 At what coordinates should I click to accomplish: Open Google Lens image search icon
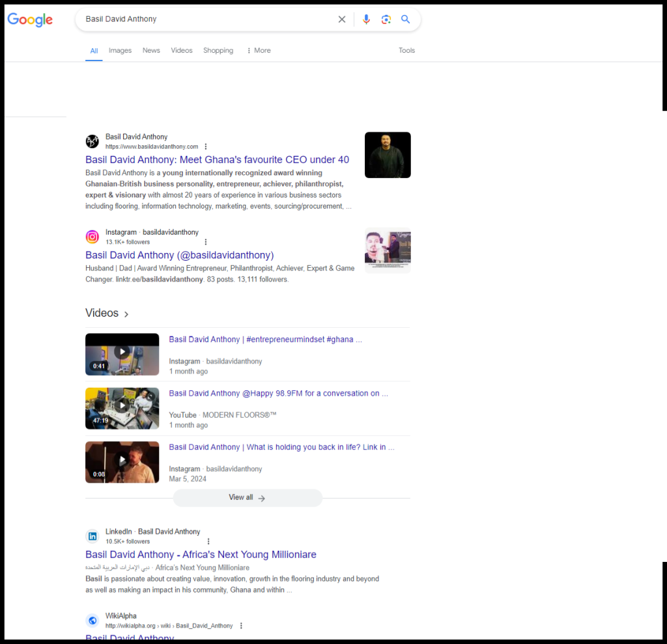(386, 19)
